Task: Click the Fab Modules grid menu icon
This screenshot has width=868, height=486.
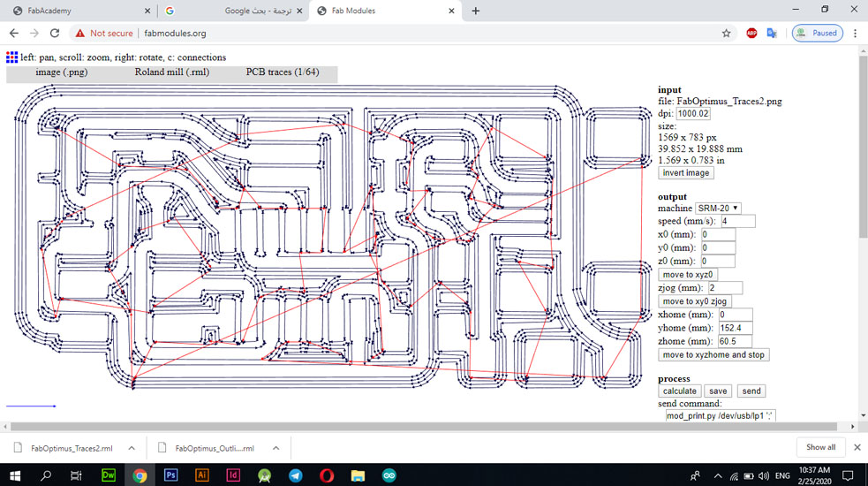Action: point(11,57)
